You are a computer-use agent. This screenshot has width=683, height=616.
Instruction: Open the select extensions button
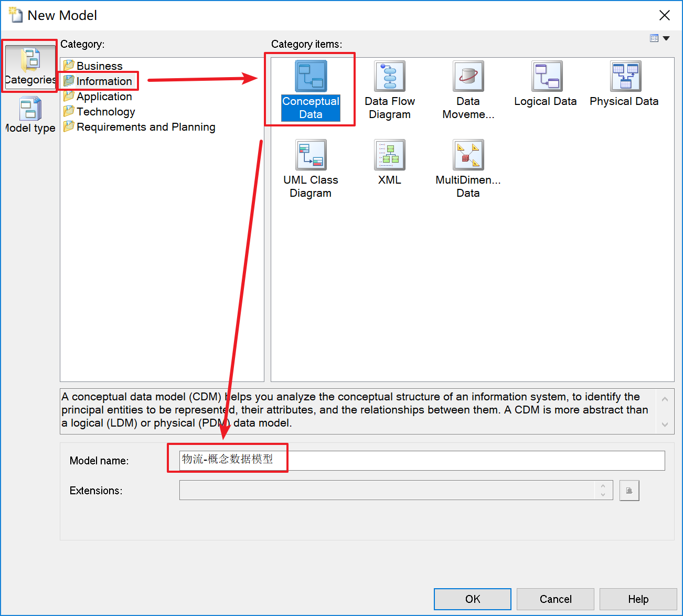629,491
